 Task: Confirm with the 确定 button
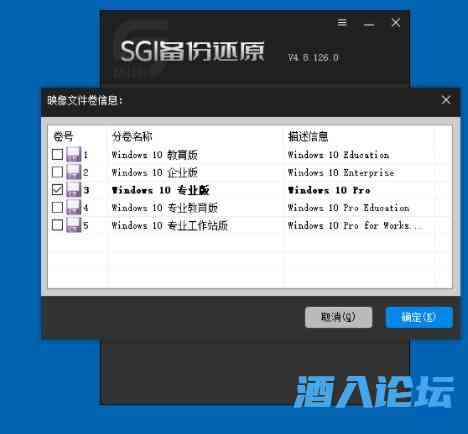tap(419, 317)
